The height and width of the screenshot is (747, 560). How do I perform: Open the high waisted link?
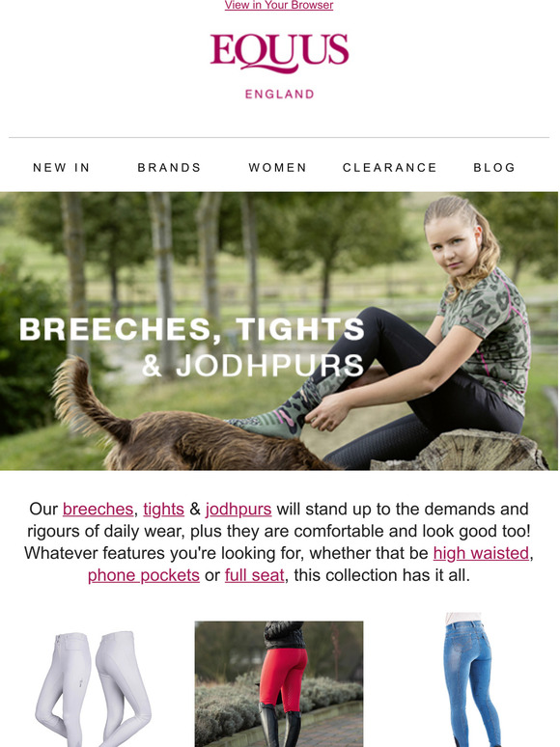(x=481, y=553)
